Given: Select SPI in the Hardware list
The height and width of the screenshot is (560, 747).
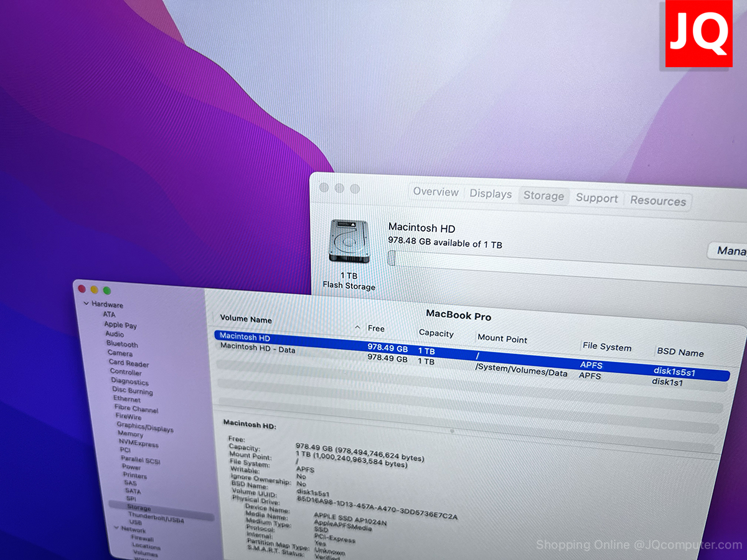Looking at the screenshot, I should (x=131, y=500).
